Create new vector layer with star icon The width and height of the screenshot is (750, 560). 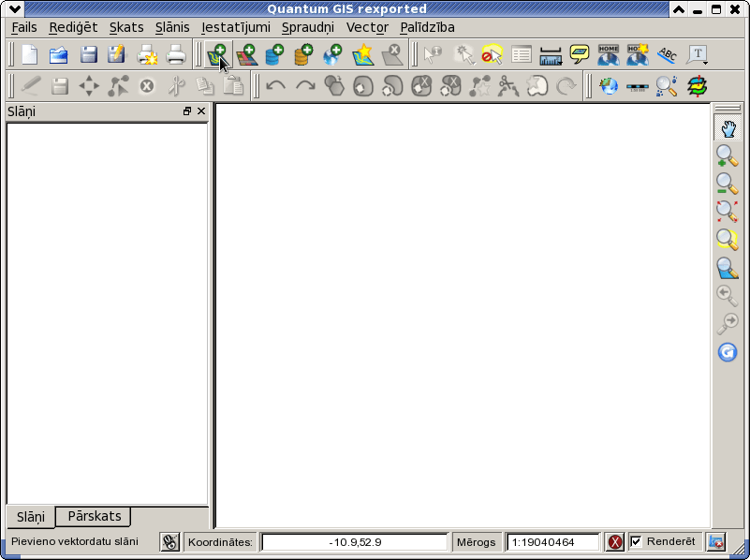point(362,54)
